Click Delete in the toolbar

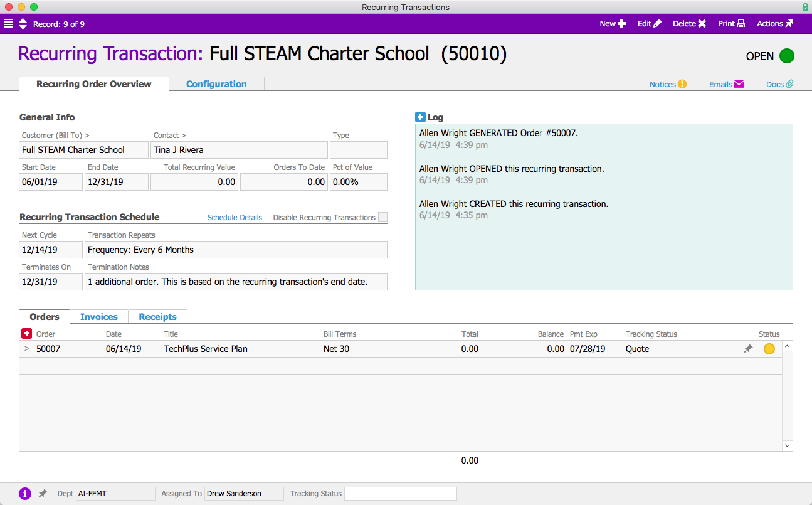tap(690, 24)
